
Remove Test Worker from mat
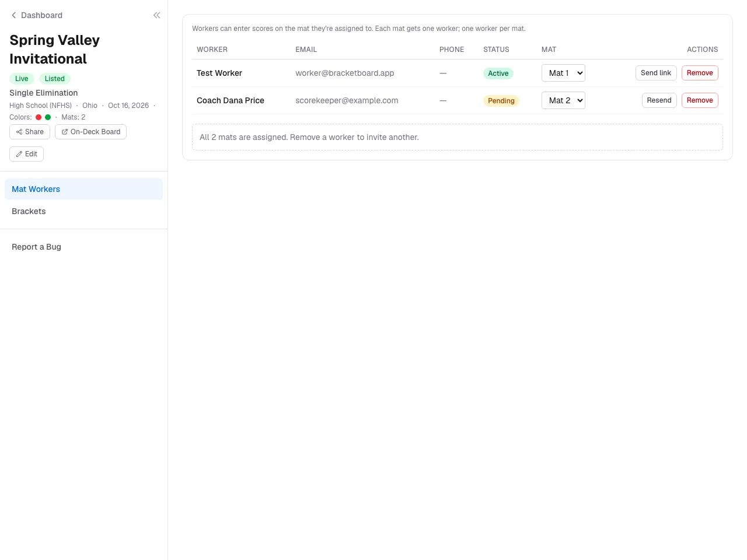(x=700, y=73)
